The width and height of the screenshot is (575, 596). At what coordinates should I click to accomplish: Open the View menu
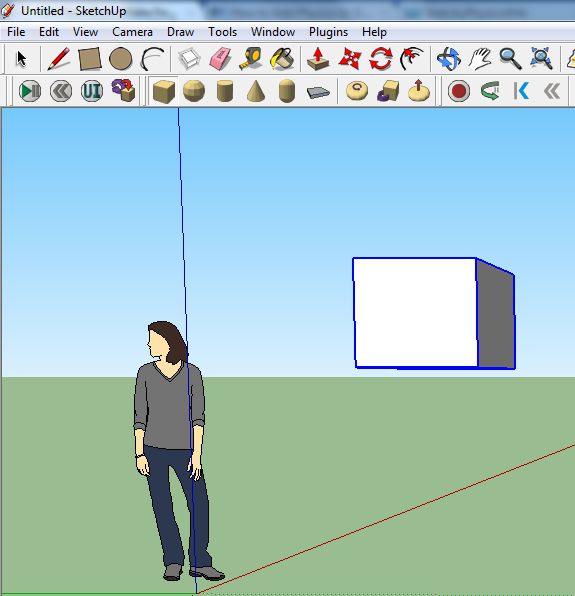coord(85,32)
